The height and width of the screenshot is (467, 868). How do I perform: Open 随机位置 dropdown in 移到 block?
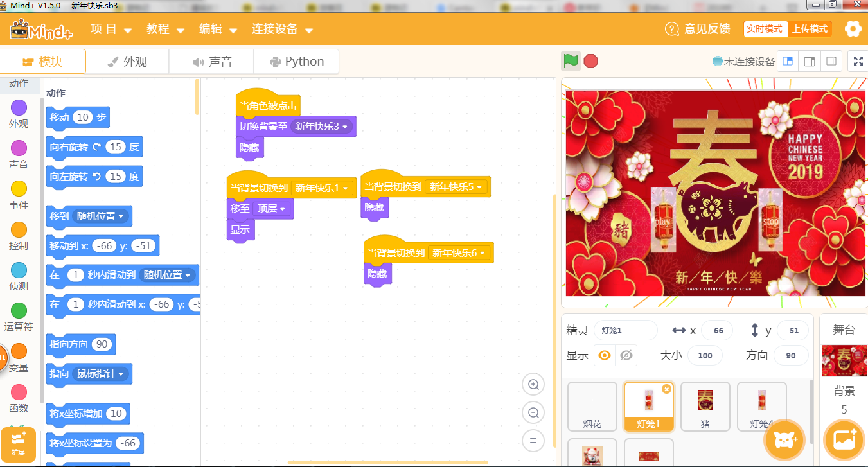[x=101, y=216]
